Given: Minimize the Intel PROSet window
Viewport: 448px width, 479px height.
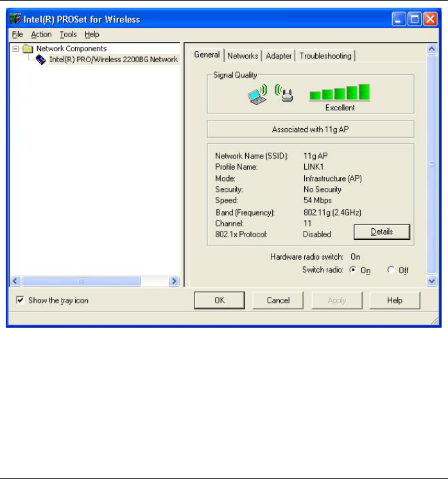Looking at the screenshot, I should (x=399, y=19).
